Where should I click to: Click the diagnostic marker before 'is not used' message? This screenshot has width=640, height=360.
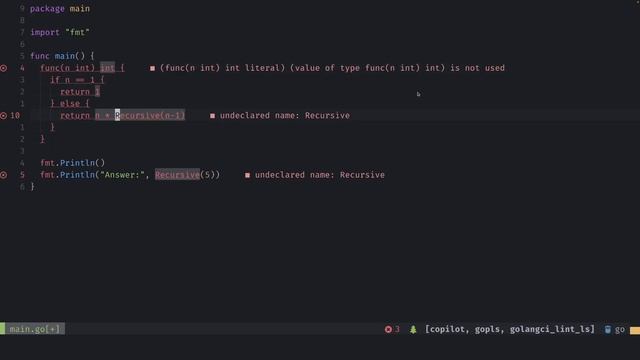point(152,69)
